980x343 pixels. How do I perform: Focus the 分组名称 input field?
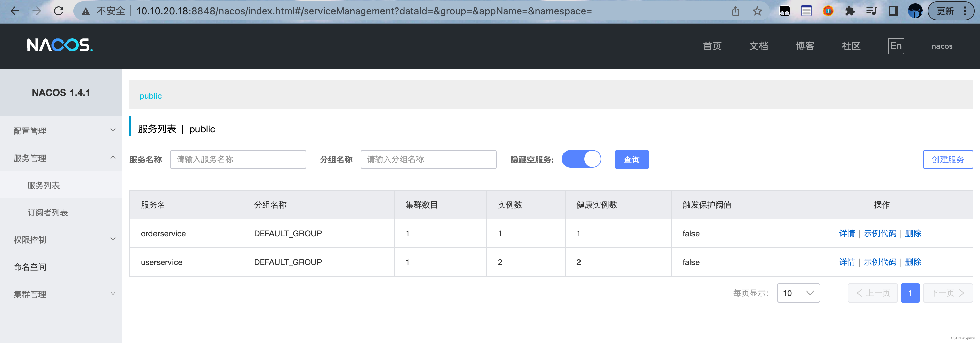pos(428,159)
